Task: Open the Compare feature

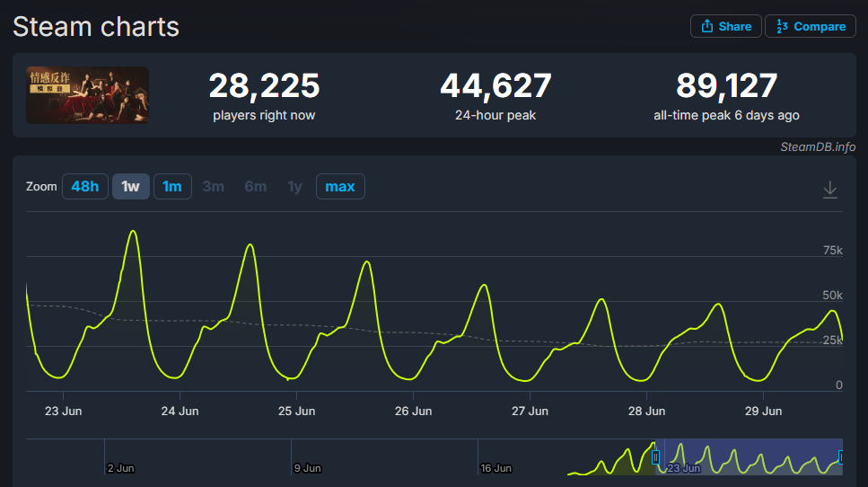Action: [811, 26]
